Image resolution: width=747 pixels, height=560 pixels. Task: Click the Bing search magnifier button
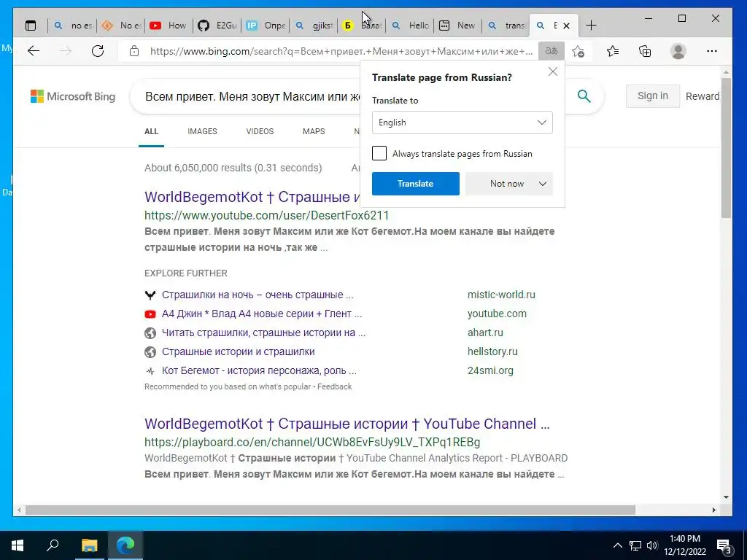[x=584, y=96]
